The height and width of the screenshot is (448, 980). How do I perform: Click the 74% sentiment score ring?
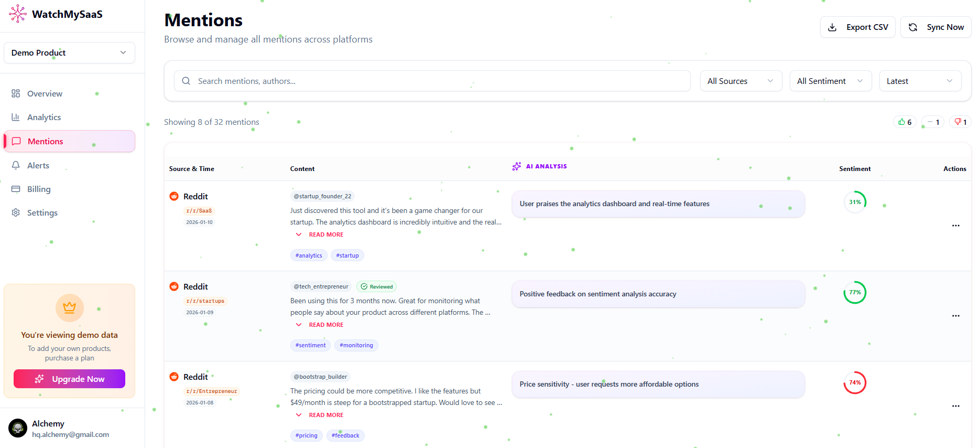click(x=855, y=382)
